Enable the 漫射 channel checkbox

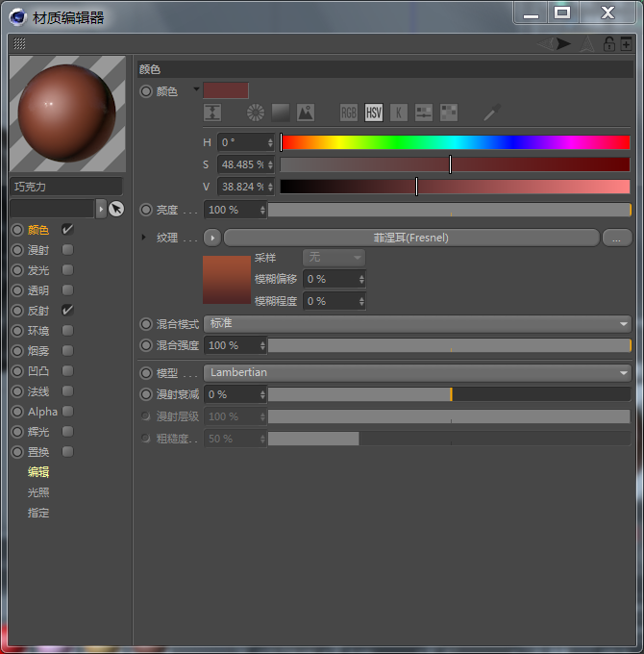click(x=68, y=250)
